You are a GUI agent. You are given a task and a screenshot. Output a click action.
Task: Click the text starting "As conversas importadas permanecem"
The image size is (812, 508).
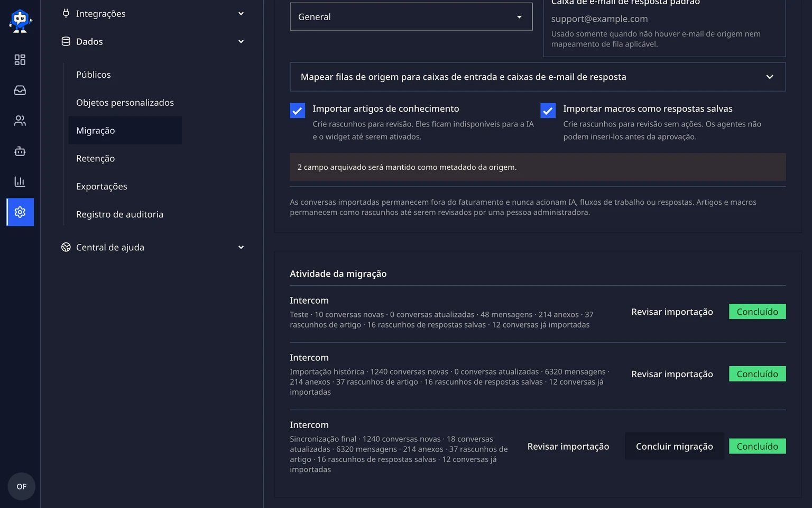tap(523, 207)
